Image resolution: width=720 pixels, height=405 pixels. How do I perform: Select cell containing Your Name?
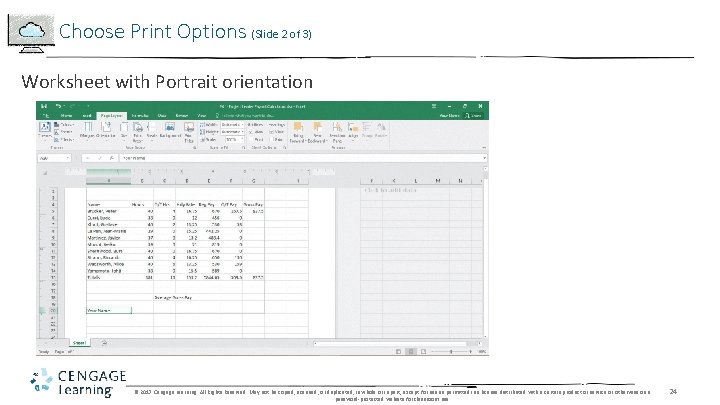coord(109,310)
